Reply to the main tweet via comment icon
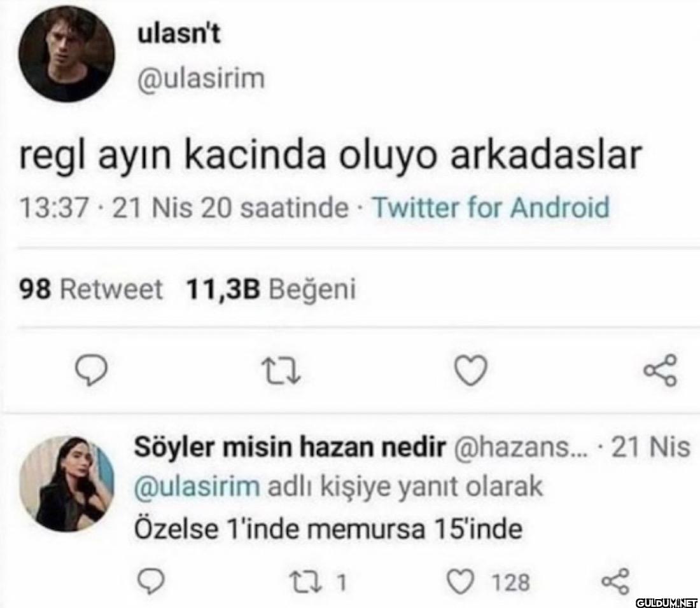 pyautogui.click(x=92, y=370)
